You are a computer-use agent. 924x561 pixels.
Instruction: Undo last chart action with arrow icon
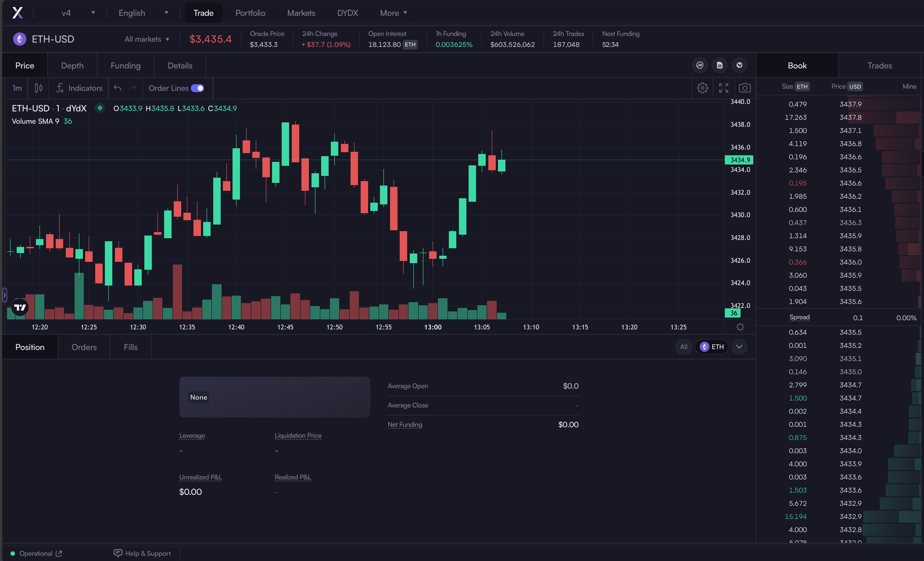pyautogui.click(x=118, y=88)
